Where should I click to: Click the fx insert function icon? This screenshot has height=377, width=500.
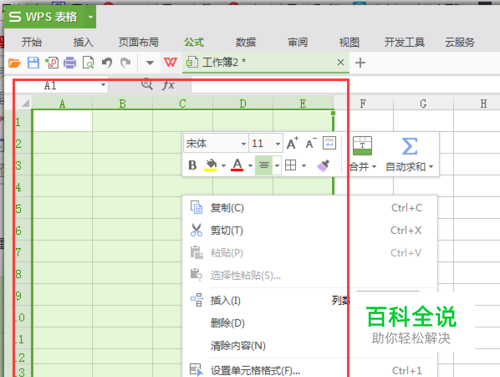(x=168, y=85)
